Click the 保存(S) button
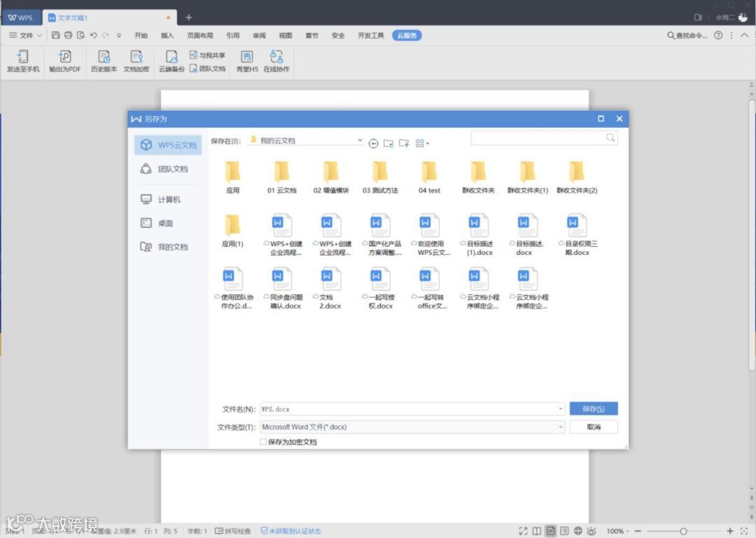Image resolution: width=756 pixels, height=538 pixels. 594,409
